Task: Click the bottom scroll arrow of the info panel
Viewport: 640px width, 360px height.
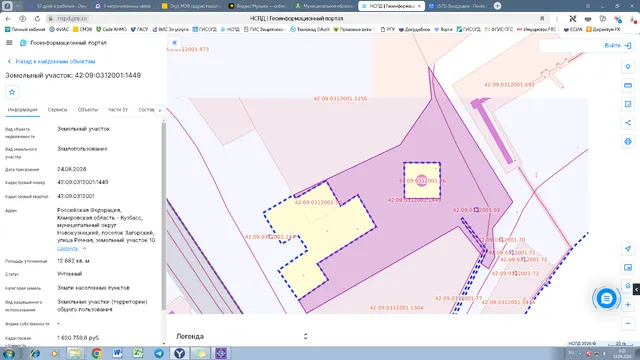Action: coord(164,344)
